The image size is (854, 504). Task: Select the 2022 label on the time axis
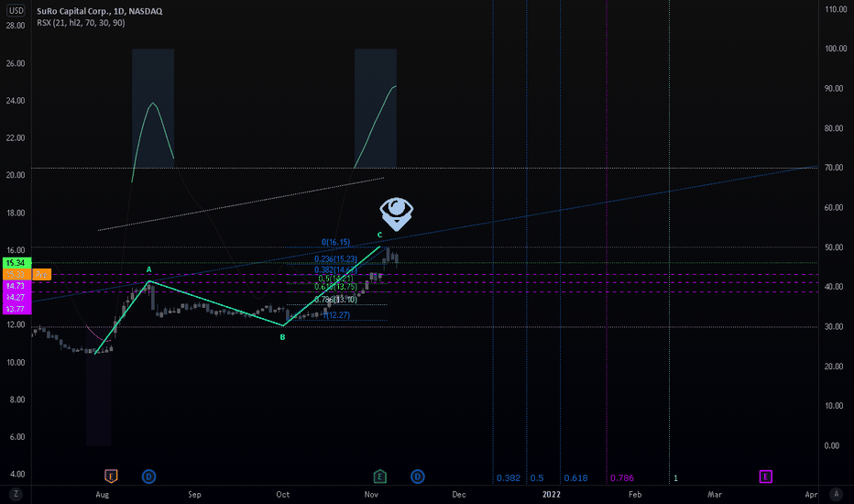[552, 494]
